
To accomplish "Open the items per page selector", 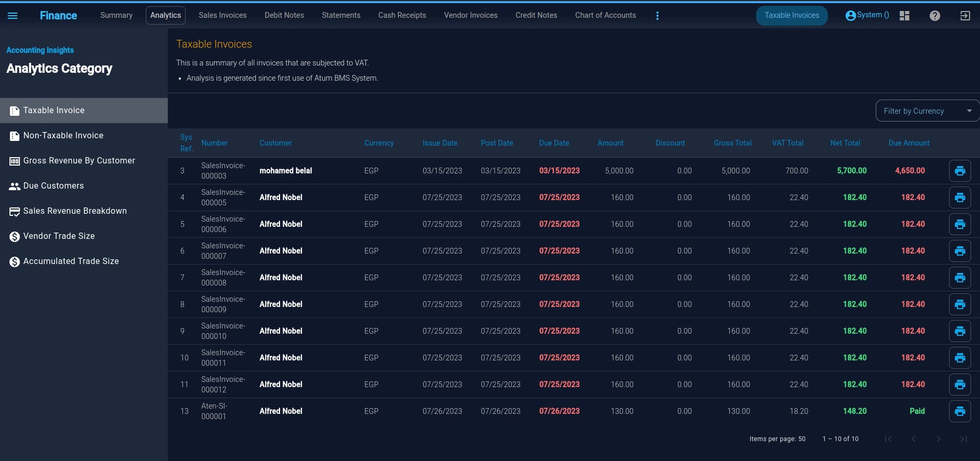I will point(802,439).
